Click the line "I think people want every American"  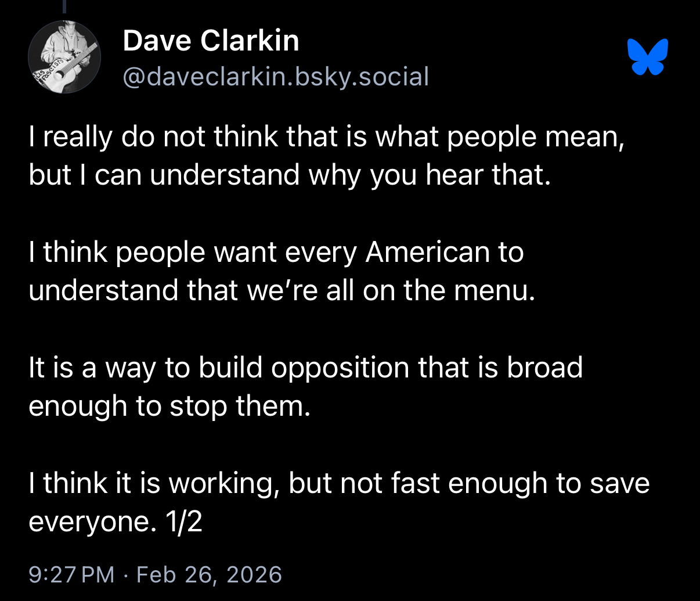(276, 253)
